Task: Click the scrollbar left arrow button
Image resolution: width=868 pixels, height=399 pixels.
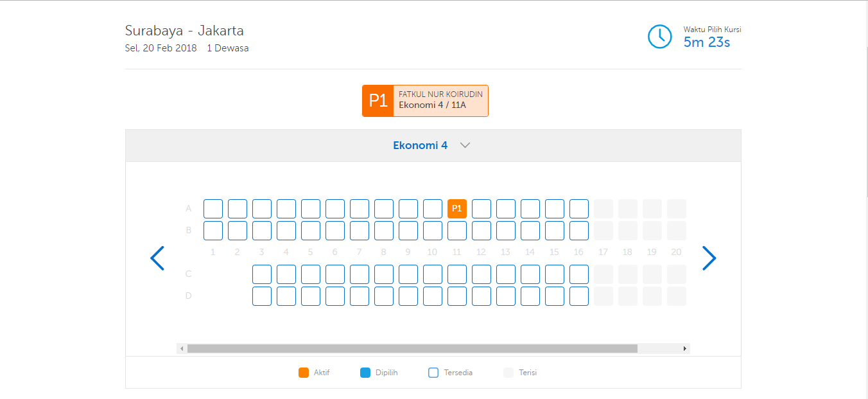Action: [182, 348]
